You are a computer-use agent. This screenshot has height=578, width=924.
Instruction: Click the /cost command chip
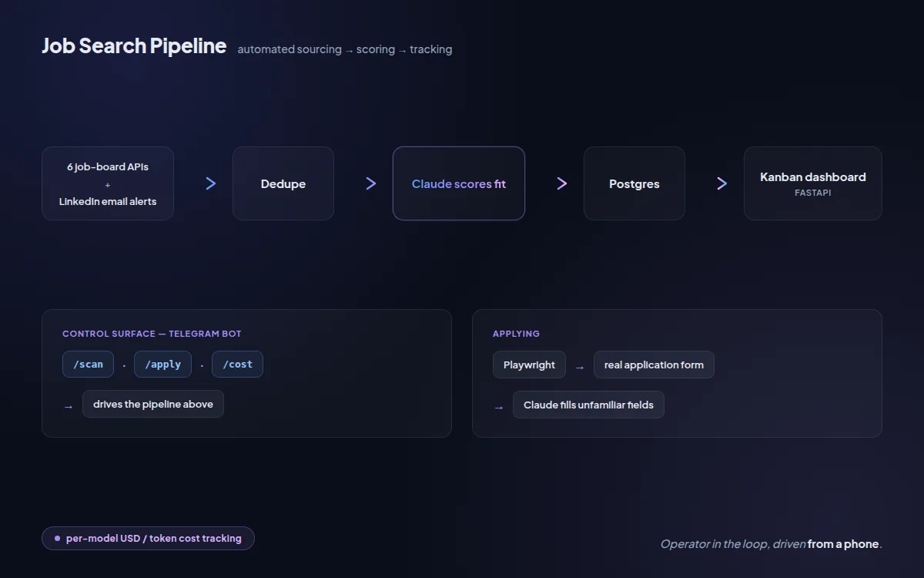pyautogui.click(x=237, y=365)
